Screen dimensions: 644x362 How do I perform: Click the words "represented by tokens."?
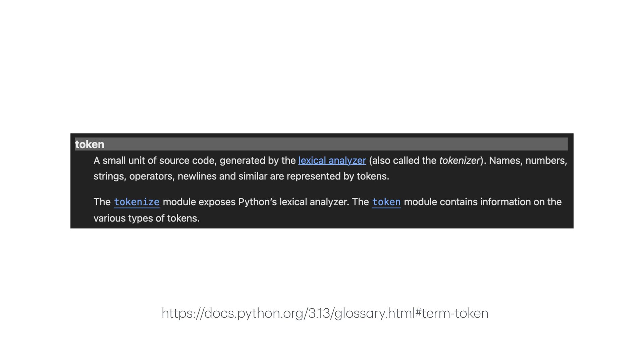338,176
